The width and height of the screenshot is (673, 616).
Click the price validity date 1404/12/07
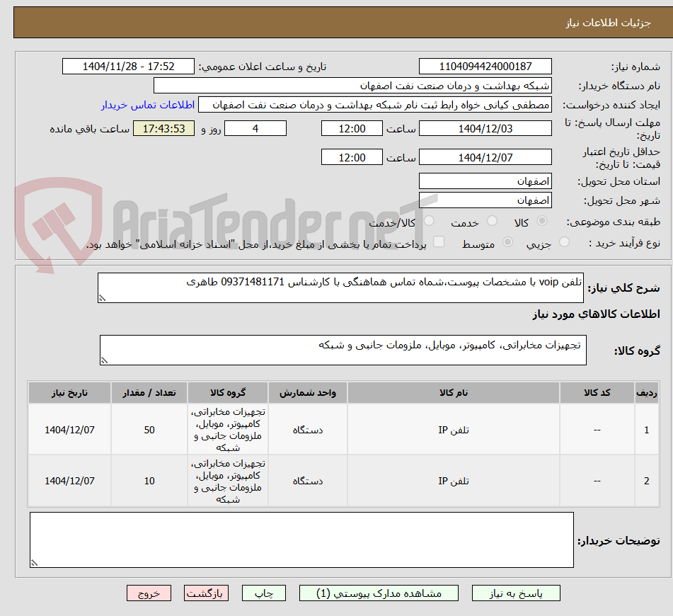pos(485,157)
